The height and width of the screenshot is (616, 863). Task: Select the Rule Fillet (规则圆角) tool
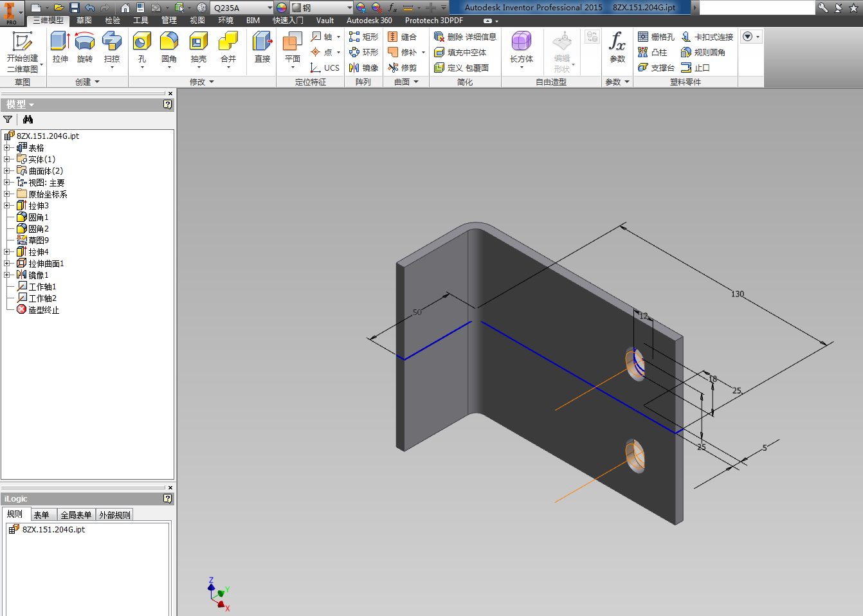coord(703,52)
